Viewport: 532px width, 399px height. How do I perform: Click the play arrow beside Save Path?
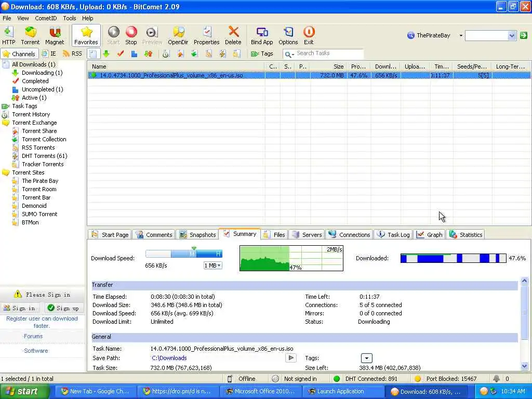click(x=291, y=357)
